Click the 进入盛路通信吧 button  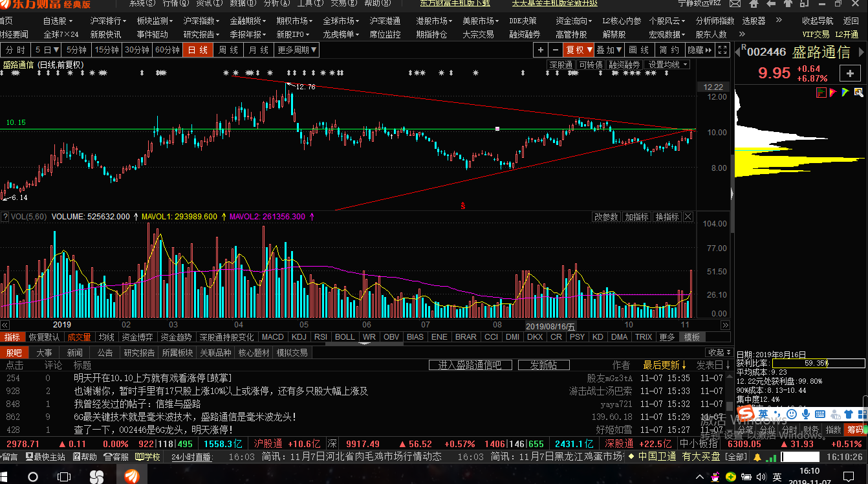[x=470, y=365]
